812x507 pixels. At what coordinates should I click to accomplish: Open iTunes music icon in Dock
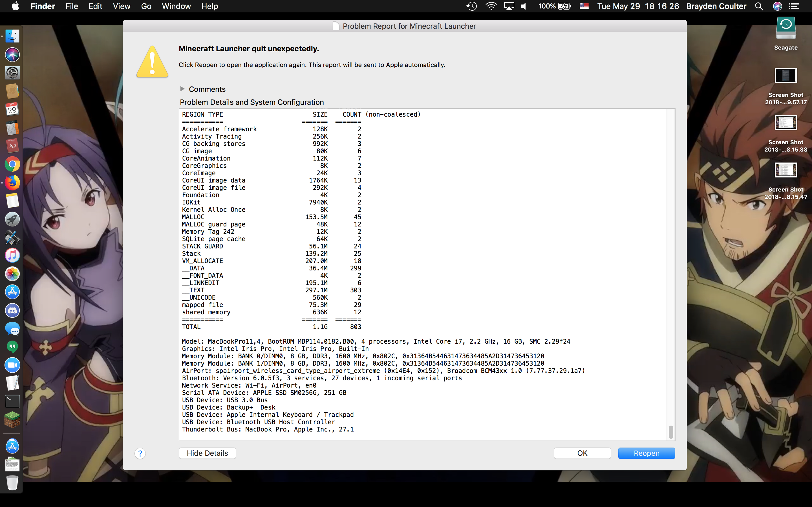[x=12, y=255]
